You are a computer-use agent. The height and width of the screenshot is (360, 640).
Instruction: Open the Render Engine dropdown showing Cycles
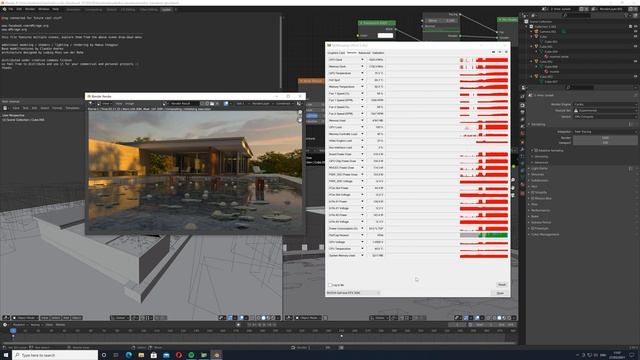(x=604, y=104)
